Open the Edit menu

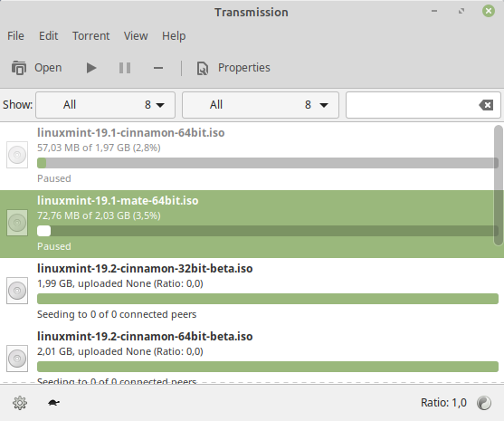49,35
